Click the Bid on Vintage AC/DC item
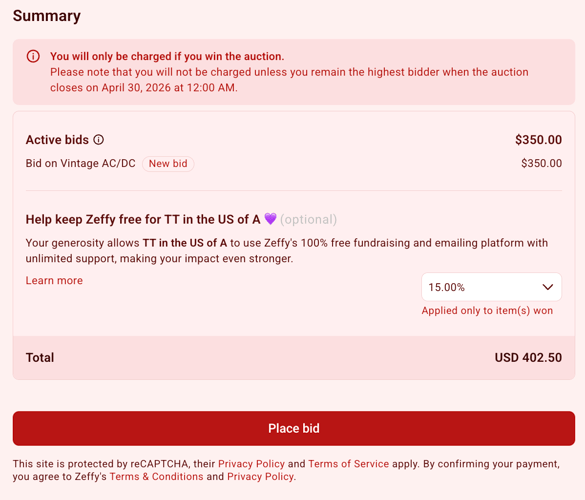Image resolution: width=585 pixels, height=500 pixels. click(x=81, y=163)
